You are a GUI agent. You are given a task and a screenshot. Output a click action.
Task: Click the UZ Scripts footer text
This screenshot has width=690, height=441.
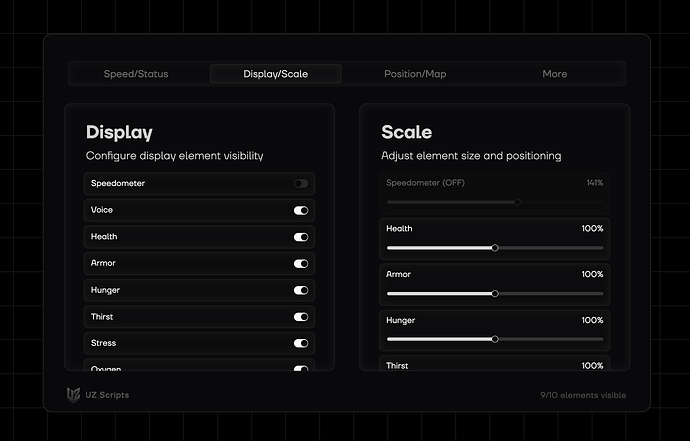coord(107,395)
